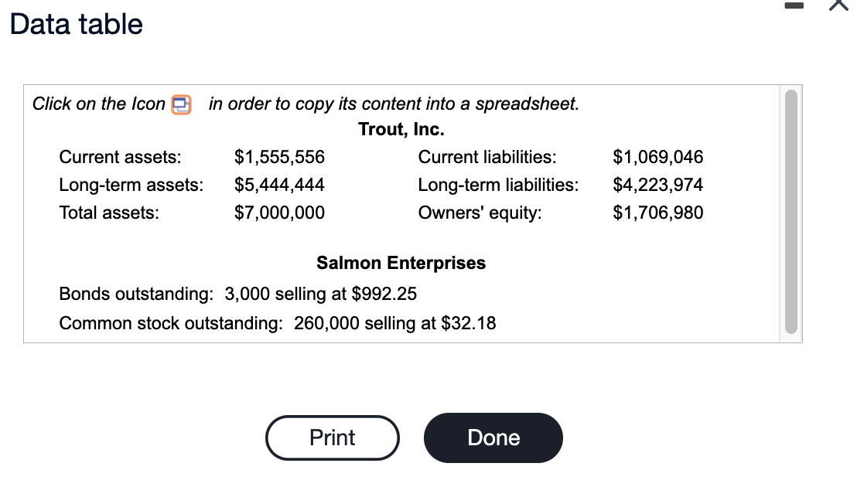Click the Salmon Enterprises heading
Screen dimensions: 857x504
[x=401, y=263]
